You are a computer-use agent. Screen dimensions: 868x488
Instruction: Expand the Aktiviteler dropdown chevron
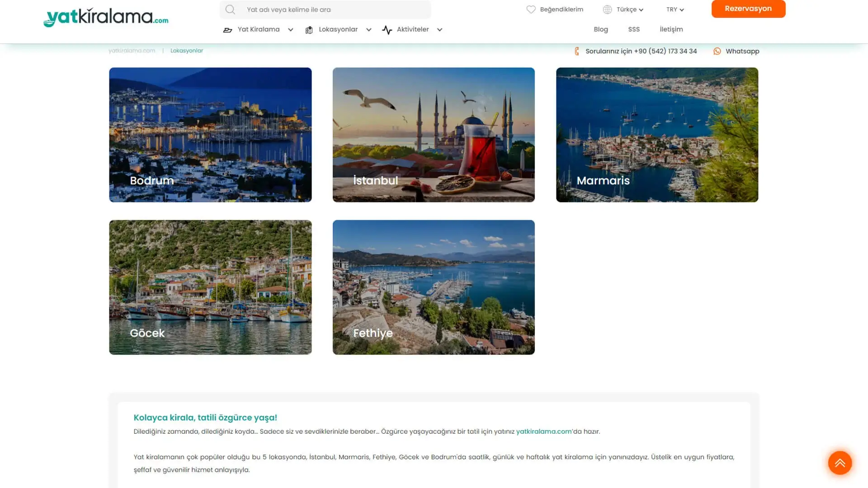pyautogui.click(x=439, y=29)
